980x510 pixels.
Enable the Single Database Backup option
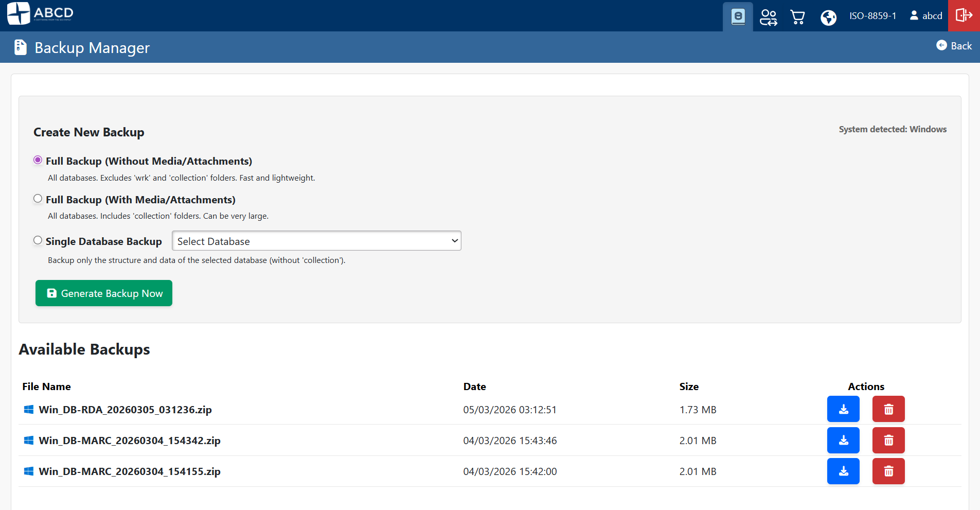pos(37,239)
